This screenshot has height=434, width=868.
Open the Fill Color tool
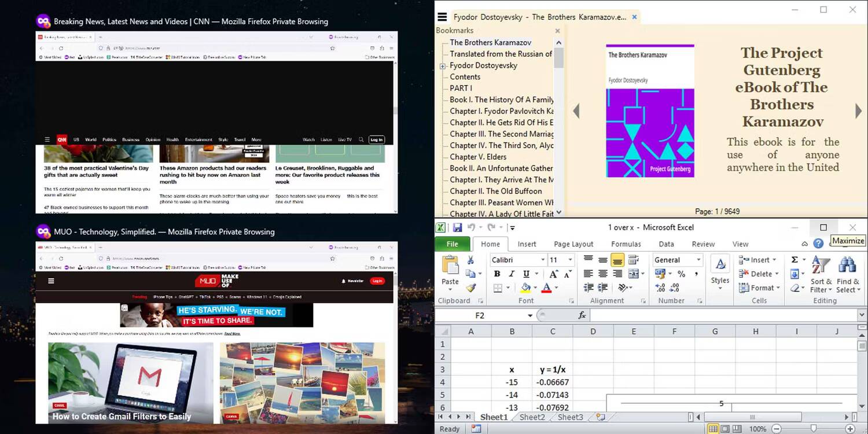[527, 288]
